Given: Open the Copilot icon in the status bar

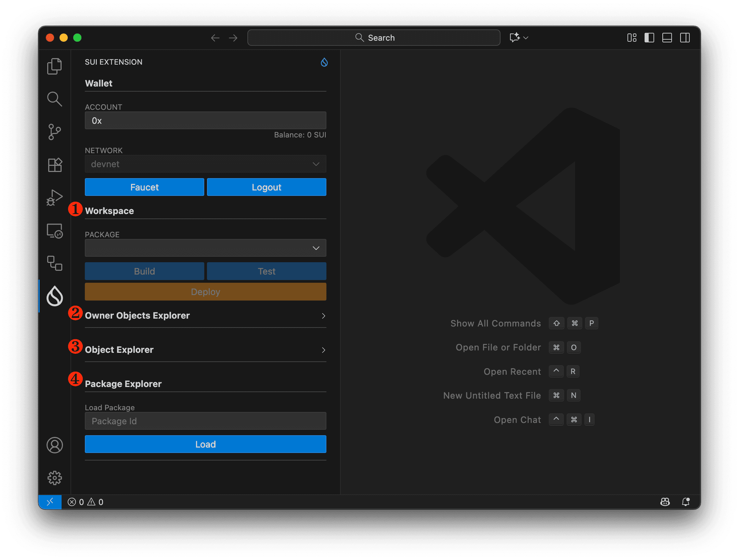Looking at the screenshot, I should pyautogui.click(x=665, y=502).
